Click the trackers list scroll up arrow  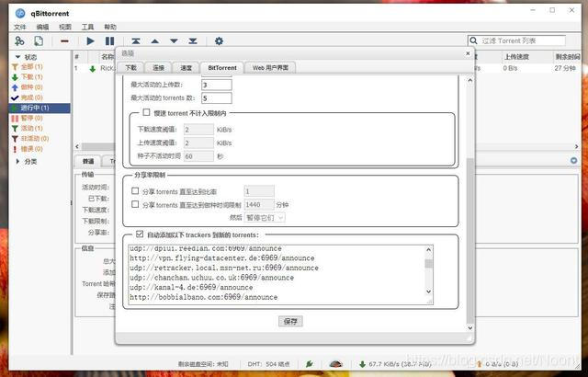[x=429, y=249]
